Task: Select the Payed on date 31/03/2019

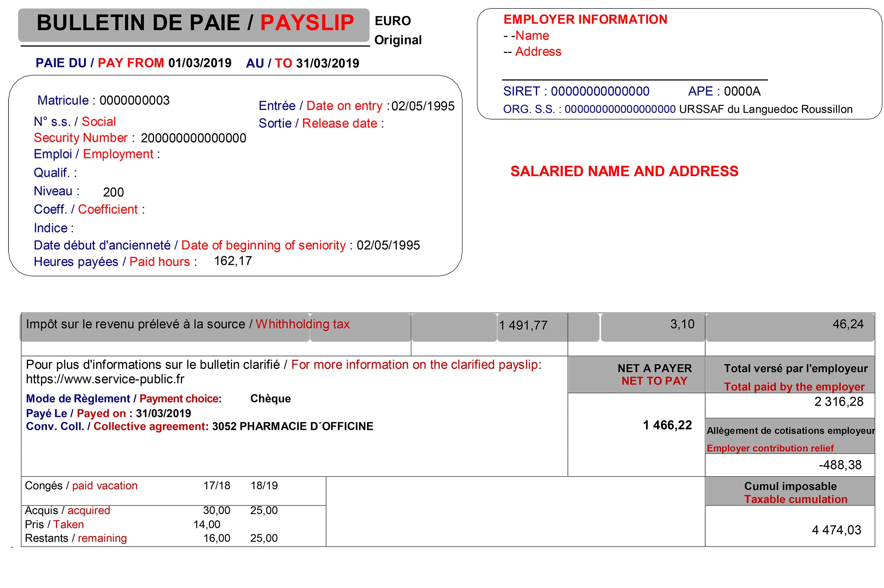Action: coord(163,413)
